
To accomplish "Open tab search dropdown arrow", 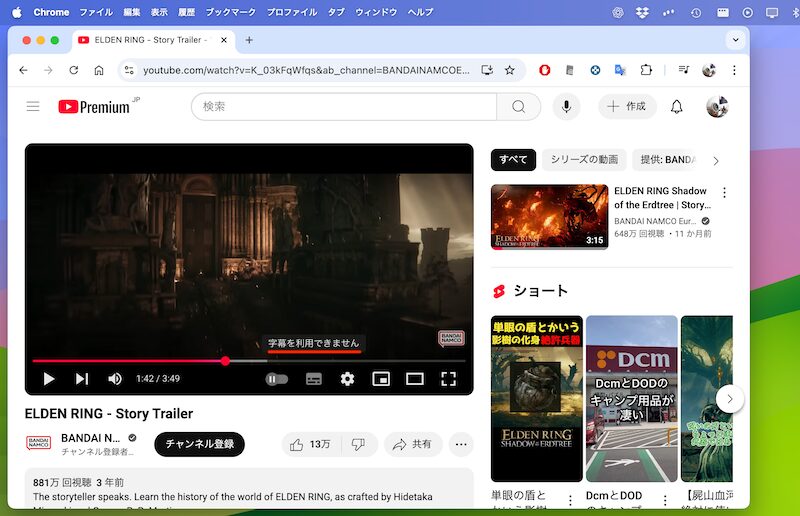I will tap(735, 40).
